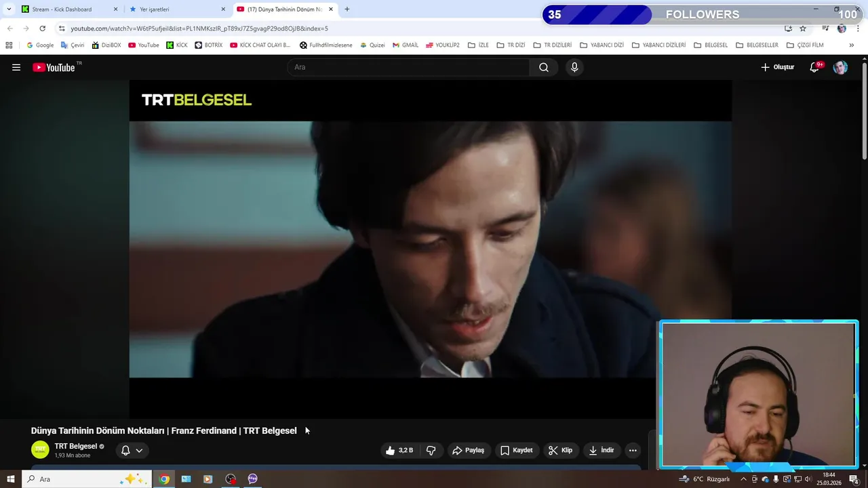Open Chrome media controls icon
This screenshot has height=488, width=868.
tap(825, 28)
